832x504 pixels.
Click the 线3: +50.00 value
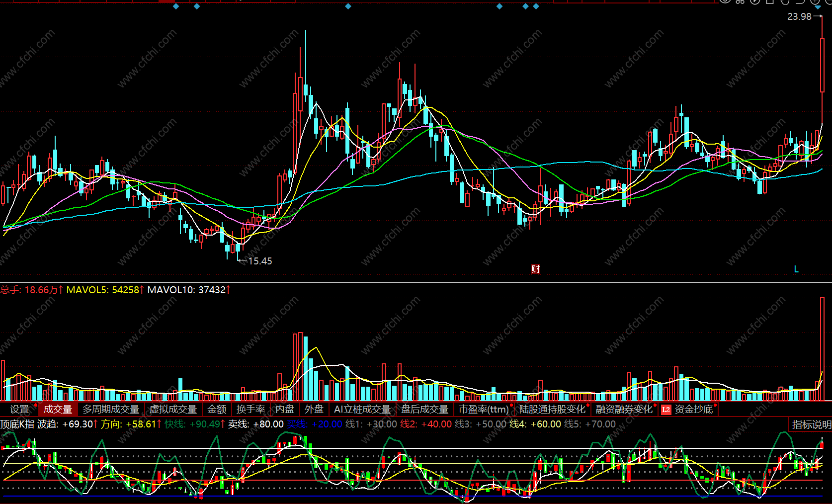click(x=481, y=424)
